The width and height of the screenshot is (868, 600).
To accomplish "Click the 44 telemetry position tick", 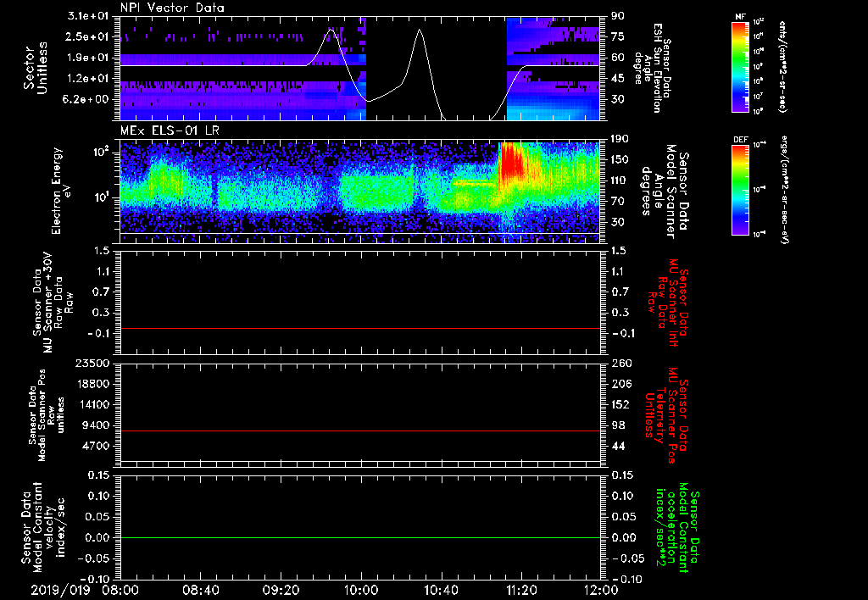I will (x=618, y=446).
